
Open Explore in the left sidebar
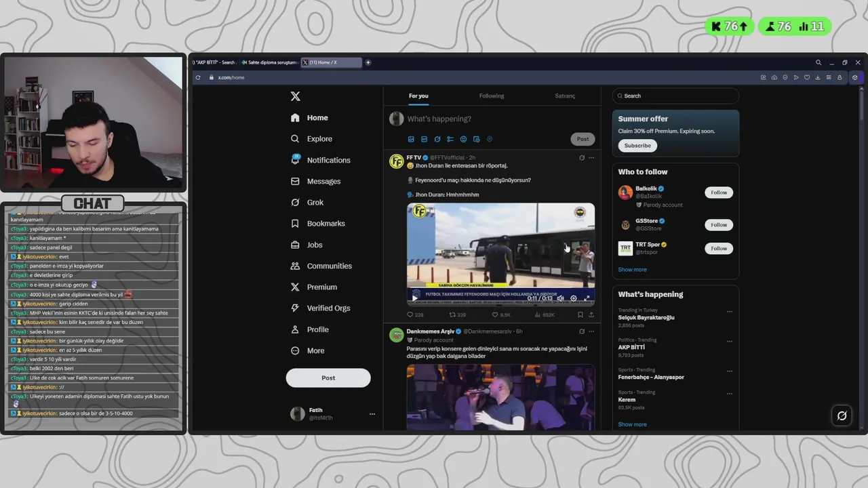[311, 139]
